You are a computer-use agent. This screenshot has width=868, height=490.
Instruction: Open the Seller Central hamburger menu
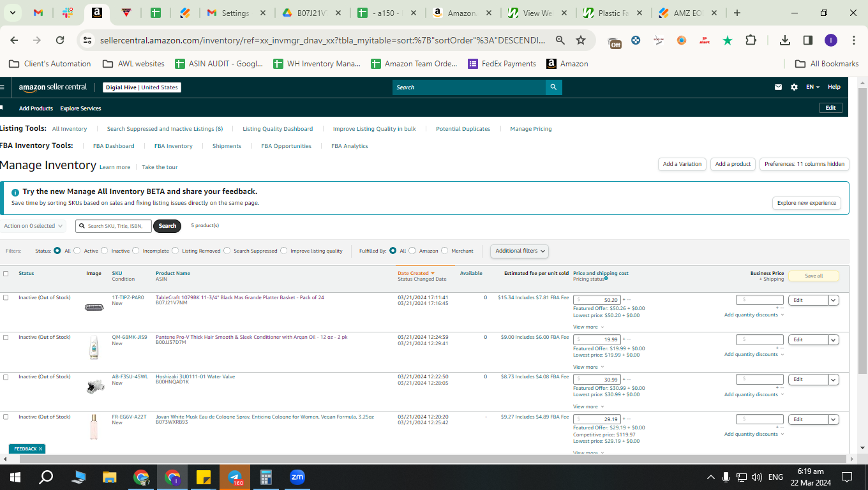point(3,87)
